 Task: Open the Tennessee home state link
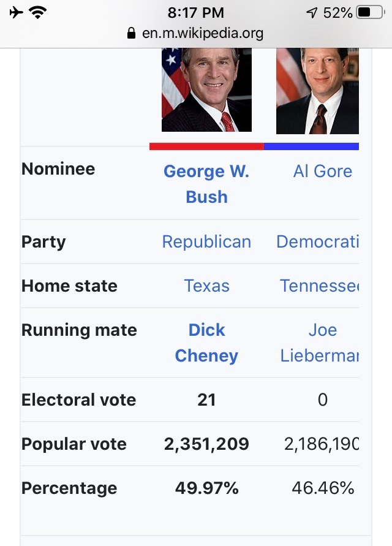319,286
